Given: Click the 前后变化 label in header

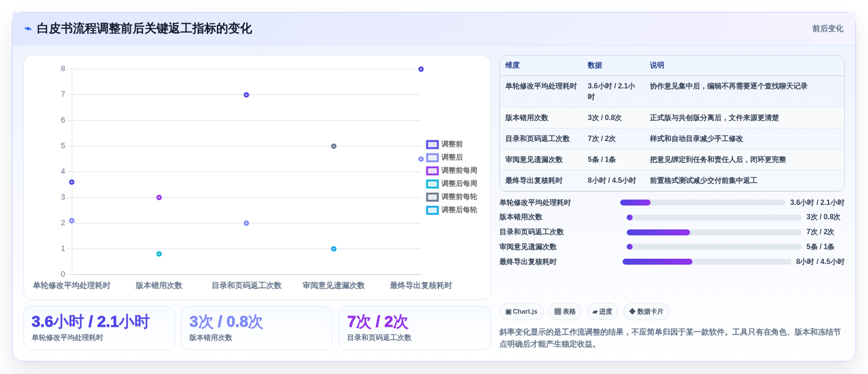Looking at the screenshot, I should (827, 29).
